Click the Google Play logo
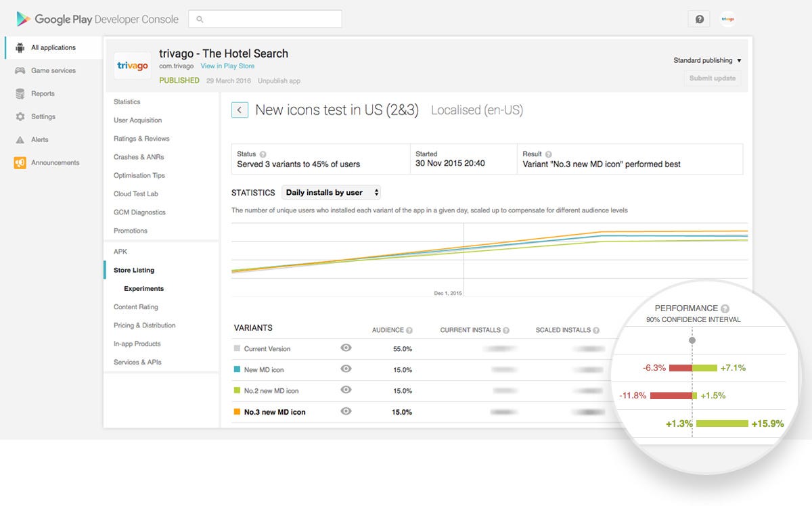812x506 pixels. click(23, 19)
